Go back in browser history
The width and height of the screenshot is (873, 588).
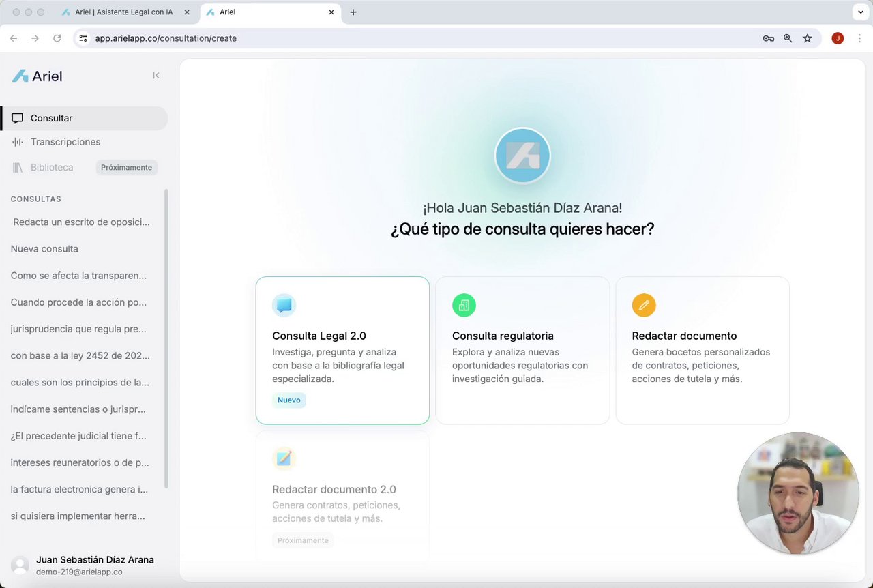[x=14, y=38]
